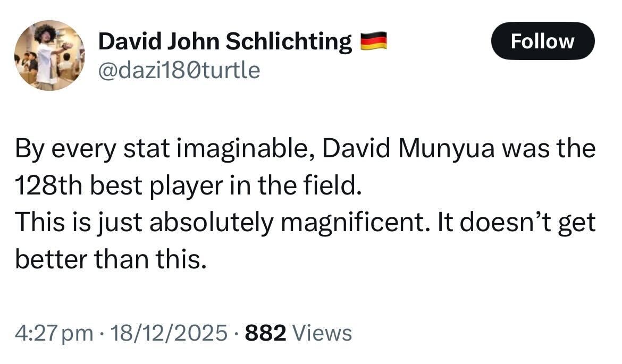The image size is (622, 364).
Task: Click the bold 882 view count
Action: (x=266, y=333)
